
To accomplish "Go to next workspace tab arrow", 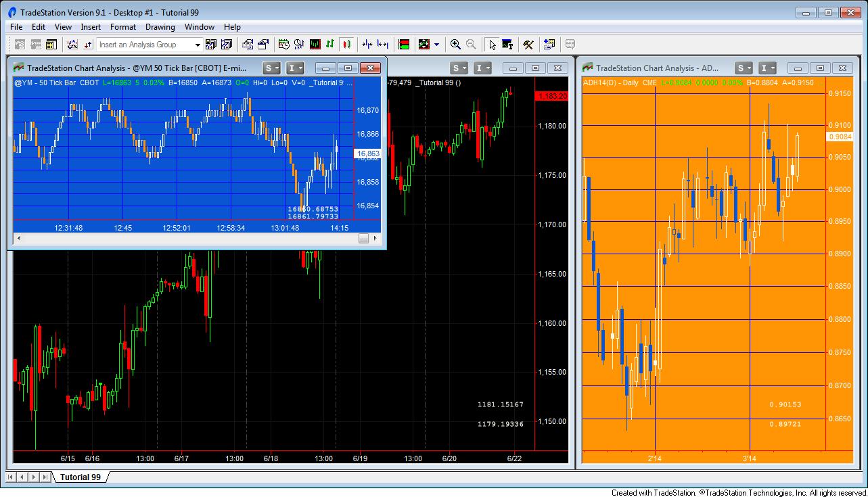I will pyautogui.click(x=34, y=477).
